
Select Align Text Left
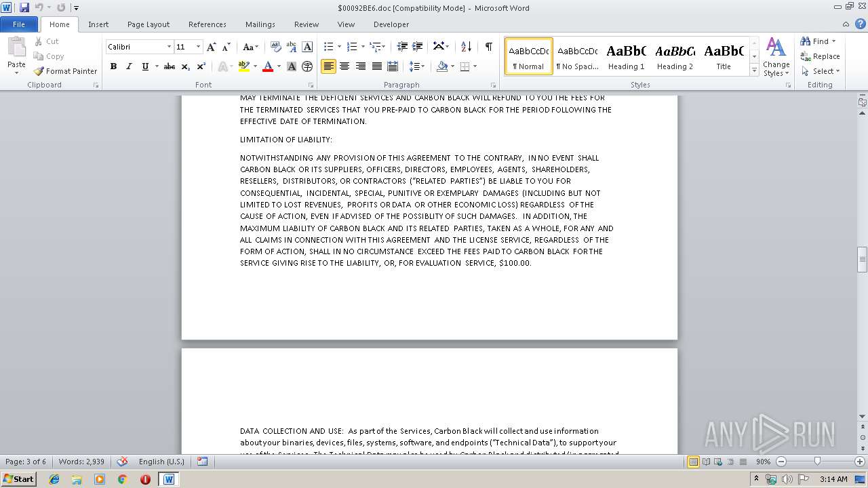pos(328,66)
